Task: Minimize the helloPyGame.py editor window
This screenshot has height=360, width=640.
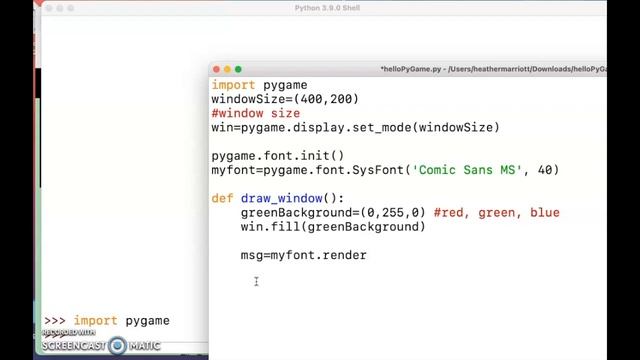Action: [227, 69]
